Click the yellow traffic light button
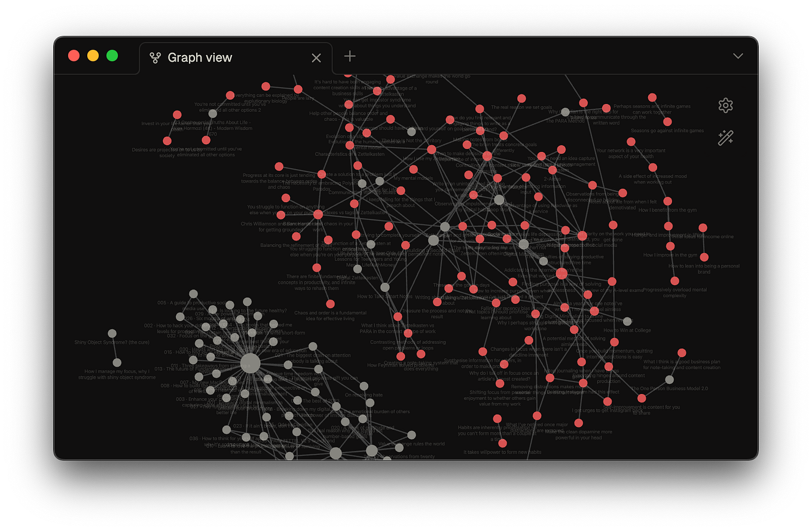The height and width of the screenshot is (531, 812). coord(93,55)
